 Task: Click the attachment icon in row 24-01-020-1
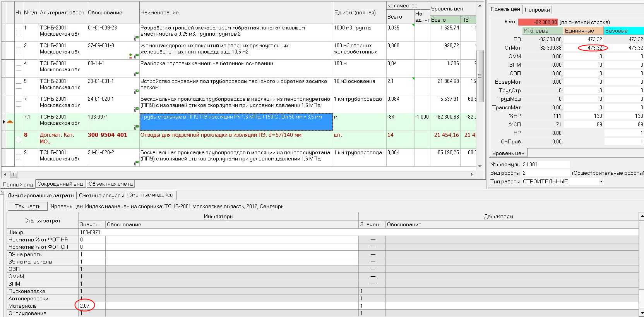point(136,109)
